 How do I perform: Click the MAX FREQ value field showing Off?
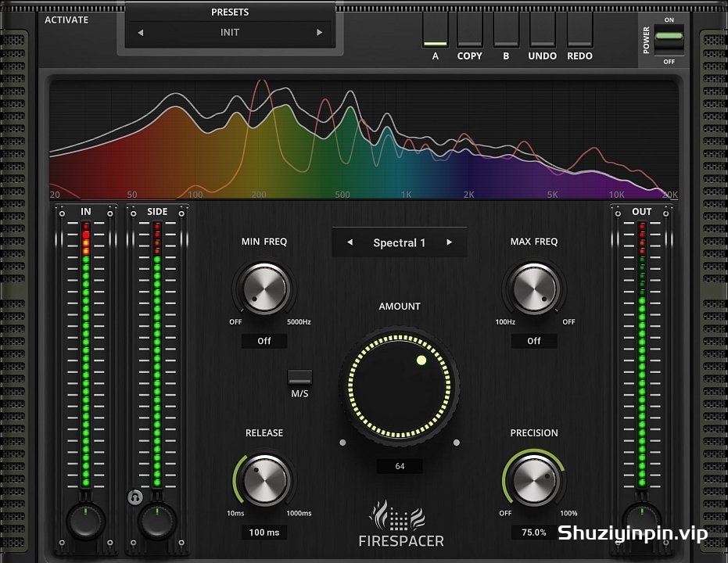click(x=534, y=341)
